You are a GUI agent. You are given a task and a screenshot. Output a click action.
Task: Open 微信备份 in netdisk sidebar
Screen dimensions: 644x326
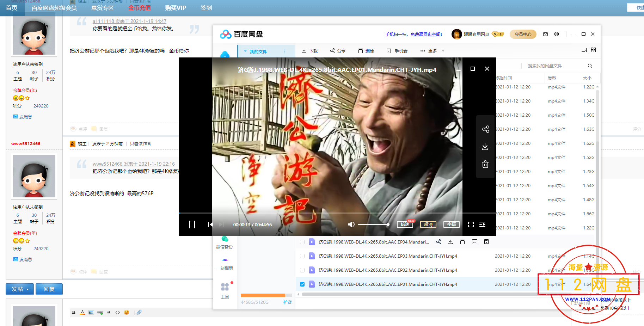tap(225, 242)
